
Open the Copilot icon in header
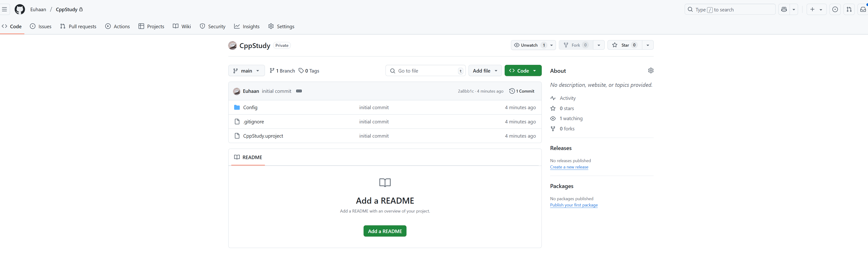click(784, 9)
